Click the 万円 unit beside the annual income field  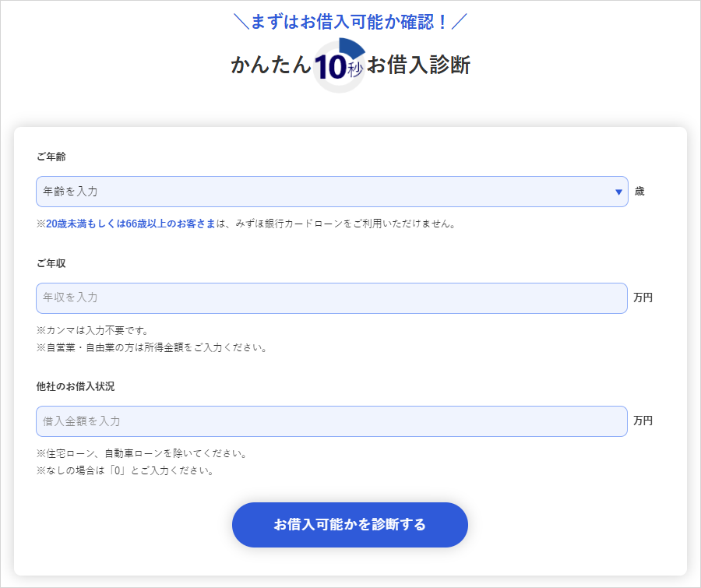(x=643, y=298)
